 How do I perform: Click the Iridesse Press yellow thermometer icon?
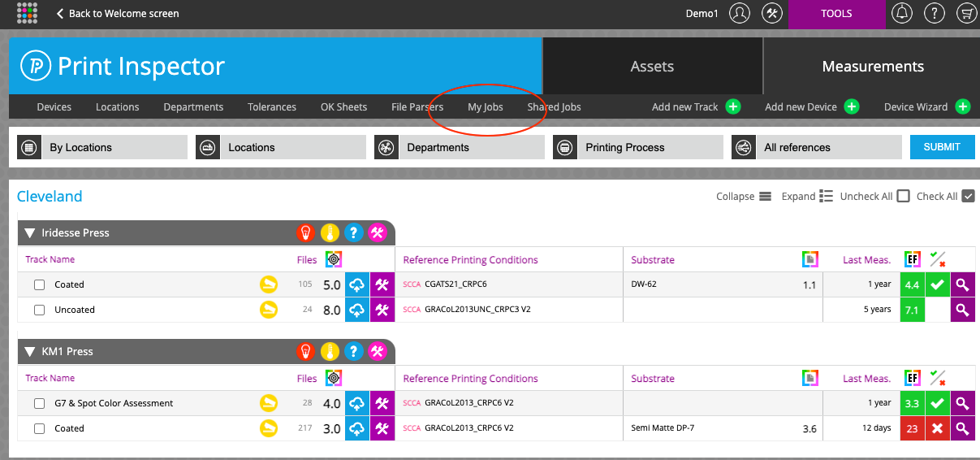coord(329,232)
